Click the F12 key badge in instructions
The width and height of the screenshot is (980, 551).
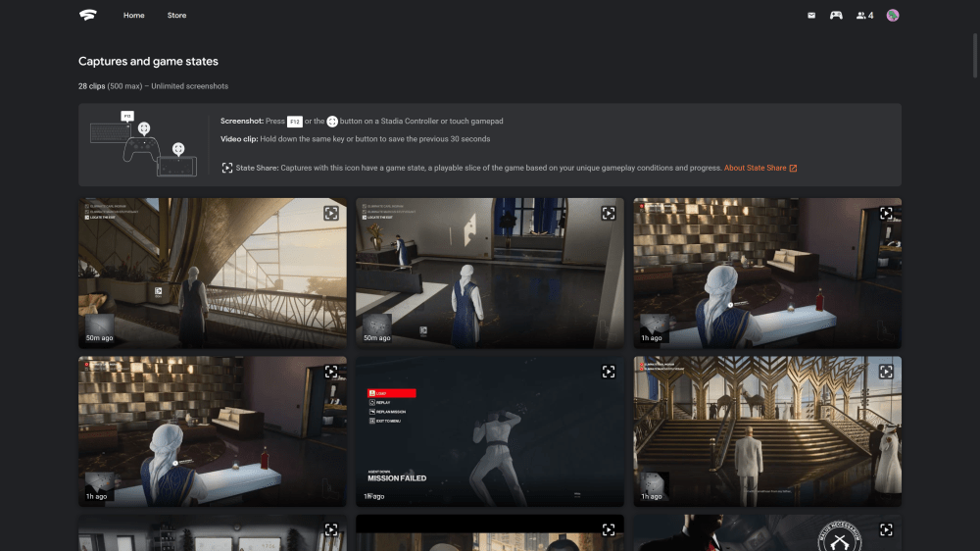coord(294,122)
